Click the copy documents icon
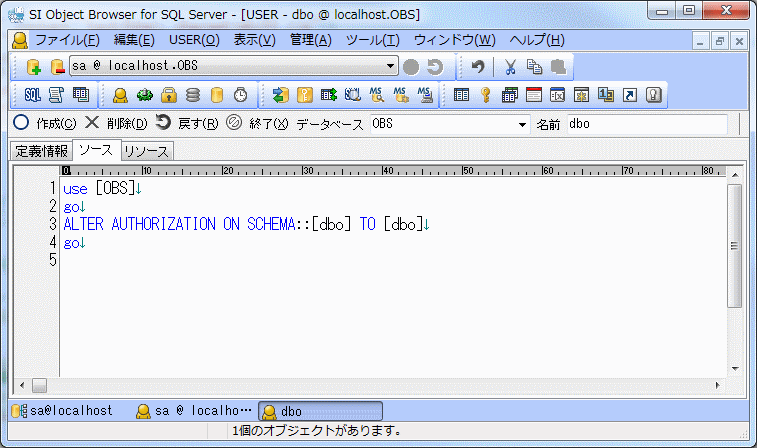Viewport: 757px width, 448px height. click(x=535, y=67)
